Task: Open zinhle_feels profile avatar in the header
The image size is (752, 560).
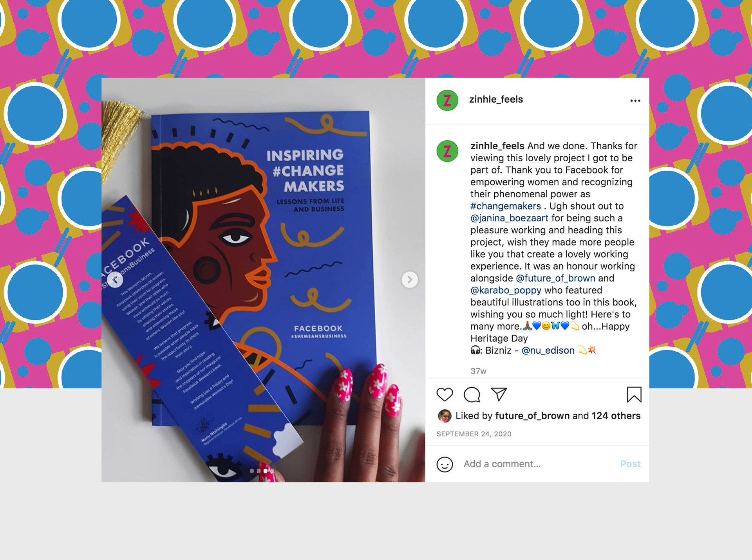Action: pyautogui.click(x=447, y=100)
